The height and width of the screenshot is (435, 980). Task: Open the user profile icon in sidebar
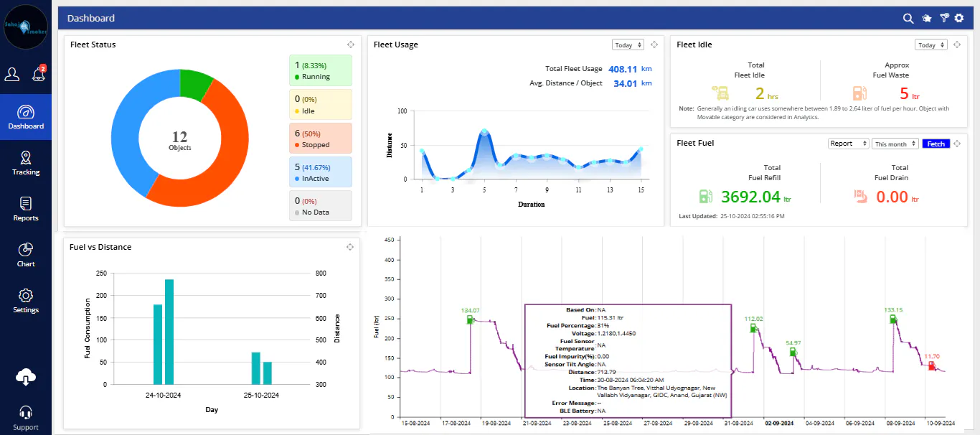[x=12, y=74]
